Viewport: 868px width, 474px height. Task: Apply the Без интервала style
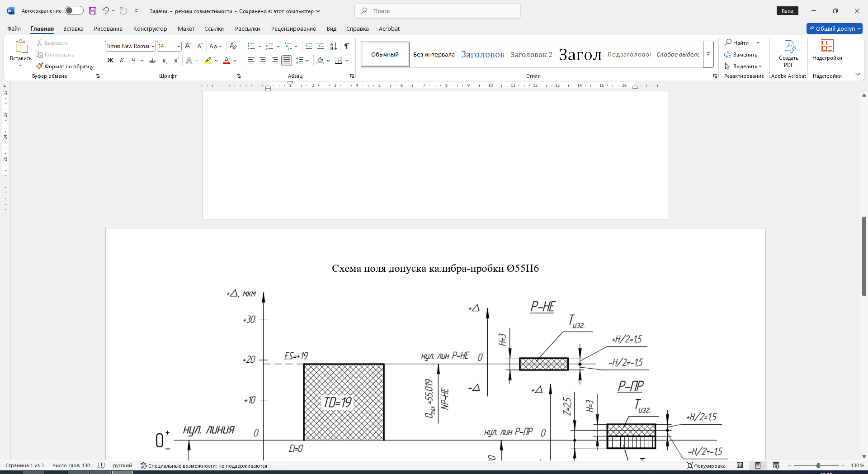434,54
